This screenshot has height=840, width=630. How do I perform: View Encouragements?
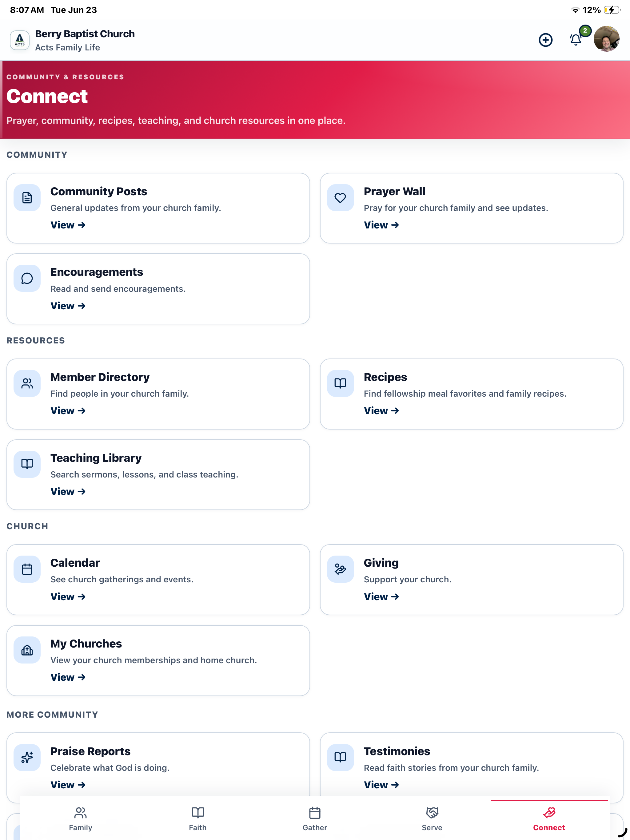tap(68, 306)
